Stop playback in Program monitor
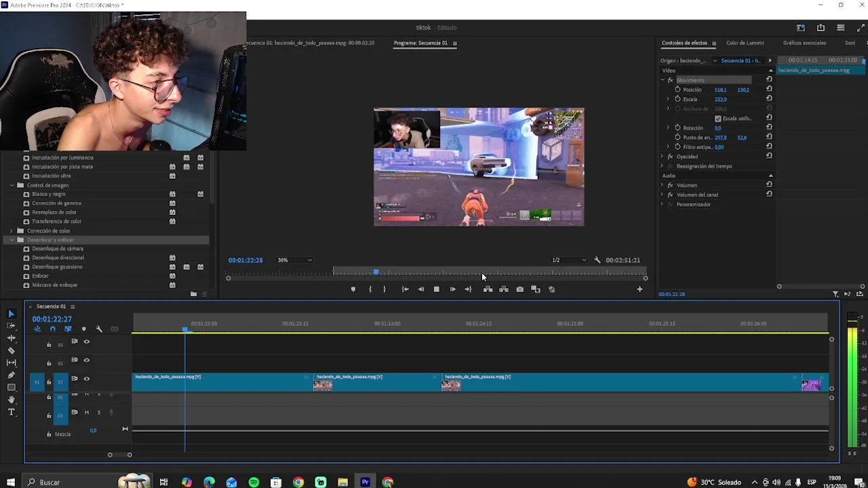The height and width of the screenshot is (488, 868). pyautogui.click(x=436, y=289)
